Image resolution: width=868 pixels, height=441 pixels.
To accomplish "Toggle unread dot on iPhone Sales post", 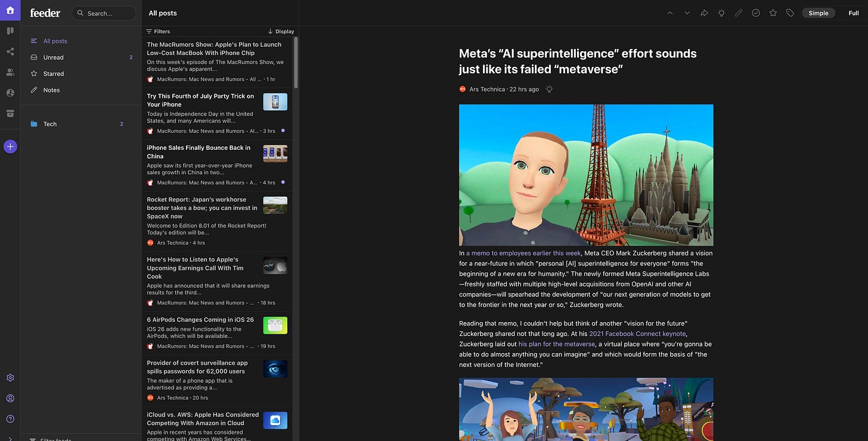I will click(x=283, y=182).
